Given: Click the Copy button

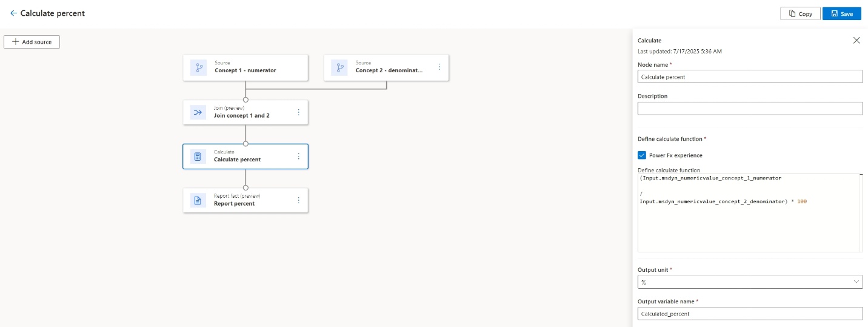Looking at the screenshot, I should 800,13.
